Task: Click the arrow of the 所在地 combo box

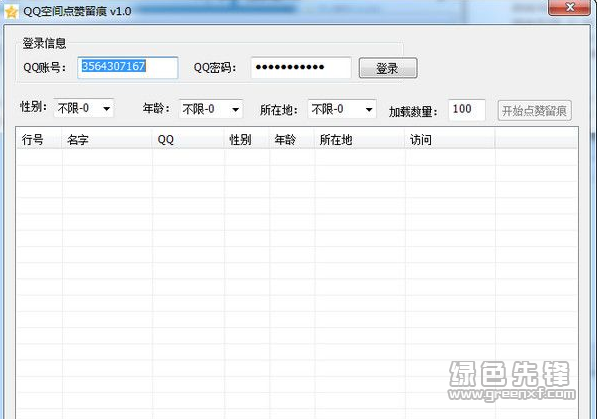Action: (369, 110)
